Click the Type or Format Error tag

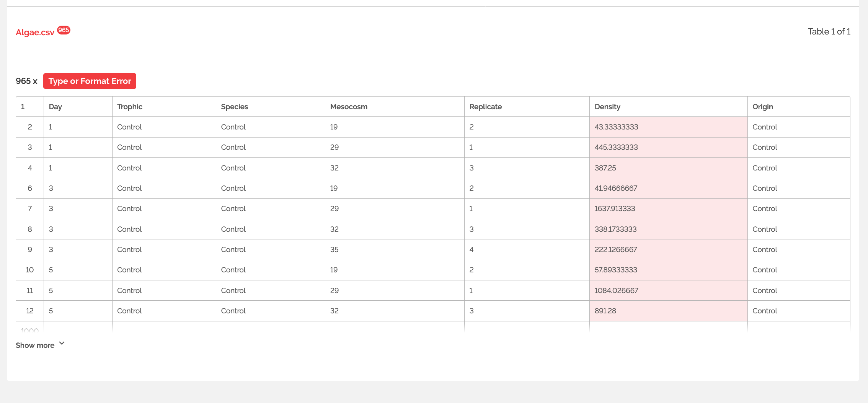coord(90,81)
